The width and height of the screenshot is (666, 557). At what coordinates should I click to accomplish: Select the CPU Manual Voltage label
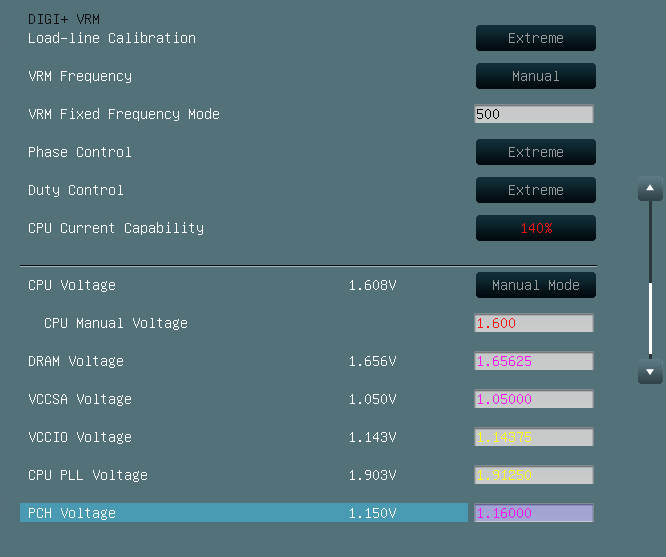[x=116, y=323]
